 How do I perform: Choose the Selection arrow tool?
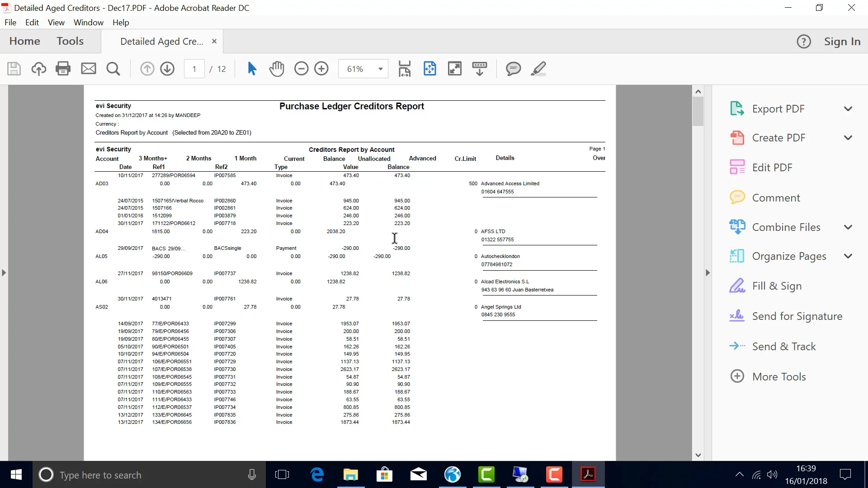[x=252, y=69]
